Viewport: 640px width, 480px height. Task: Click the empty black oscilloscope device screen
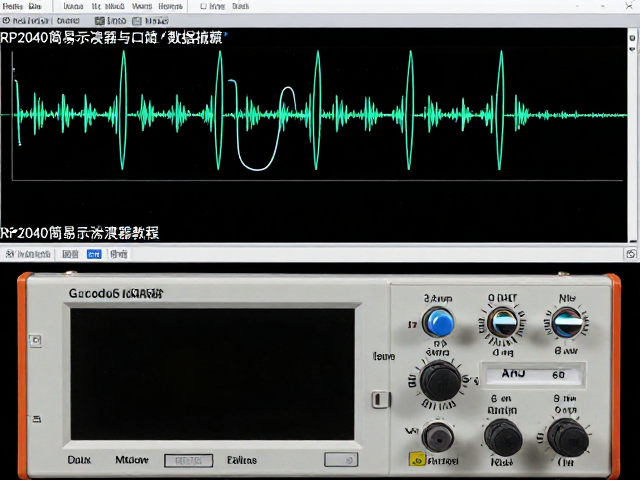[212, 374]
